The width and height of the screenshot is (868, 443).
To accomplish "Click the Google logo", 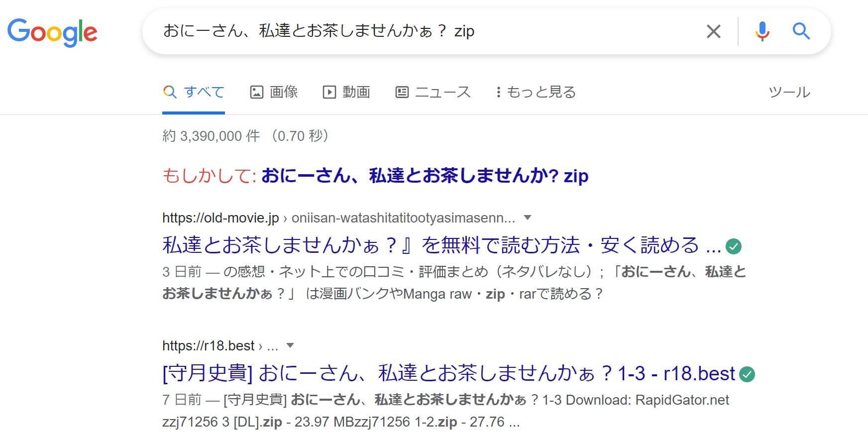I will point(52,32).
